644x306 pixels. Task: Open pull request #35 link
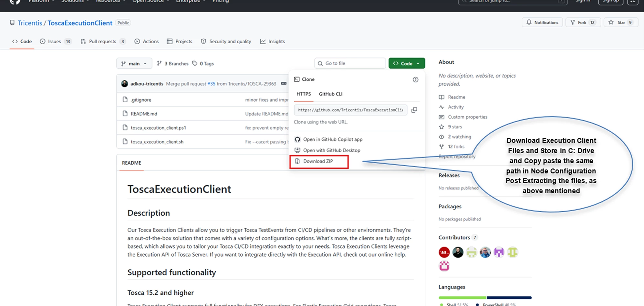point(211,84)
